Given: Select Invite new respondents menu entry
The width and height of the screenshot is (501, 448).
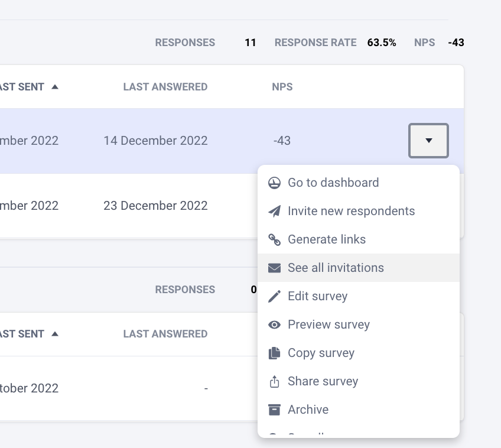Looking at the screenshot, I should [351, 211].
